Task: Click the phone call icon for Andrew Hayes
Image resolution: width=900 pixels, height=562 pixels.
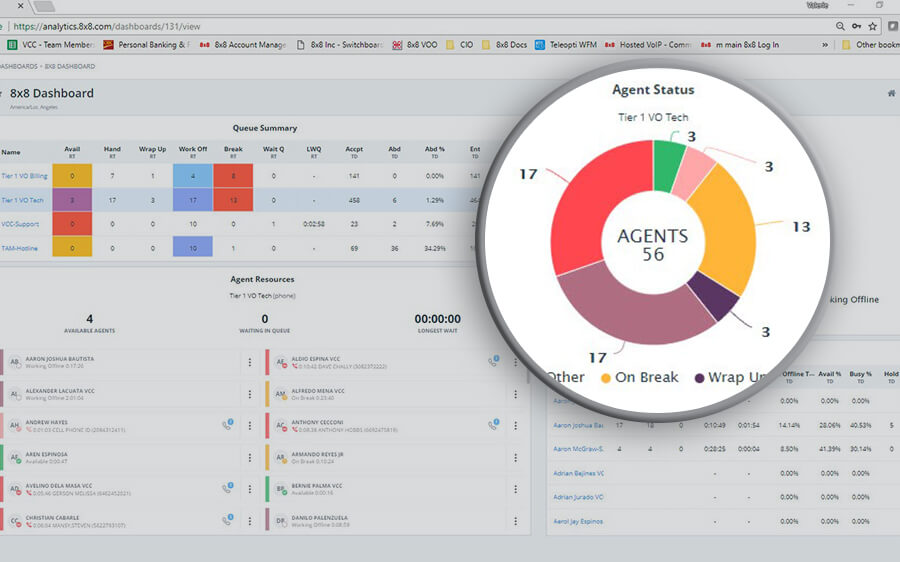Action: (228, 425)
